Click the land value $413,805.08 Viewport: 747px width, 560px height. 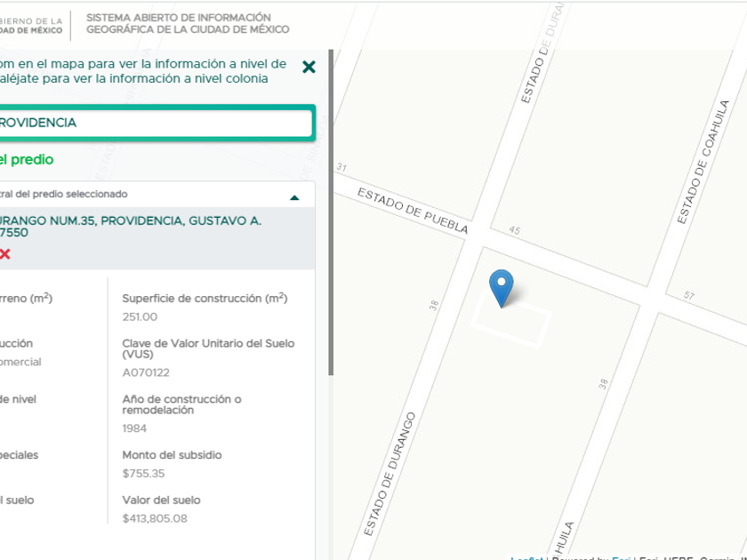155,518
